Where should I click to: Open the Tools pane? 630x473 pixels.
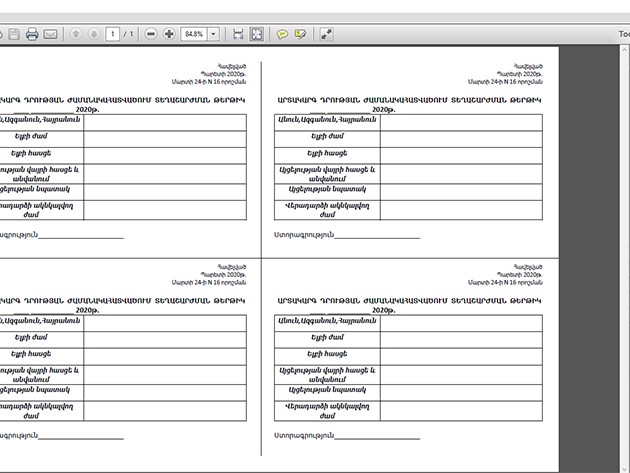pyautogui.click(x=624, y=34)
